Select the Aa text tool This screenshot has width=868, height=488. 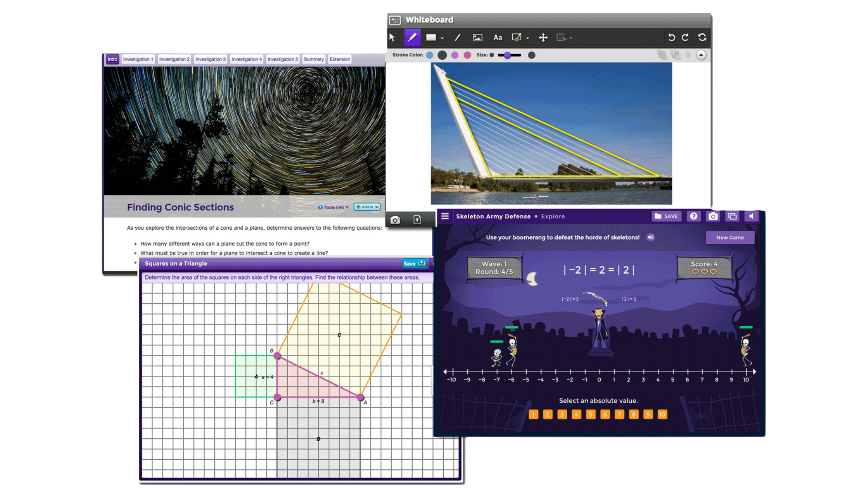(x=498, y=38)
